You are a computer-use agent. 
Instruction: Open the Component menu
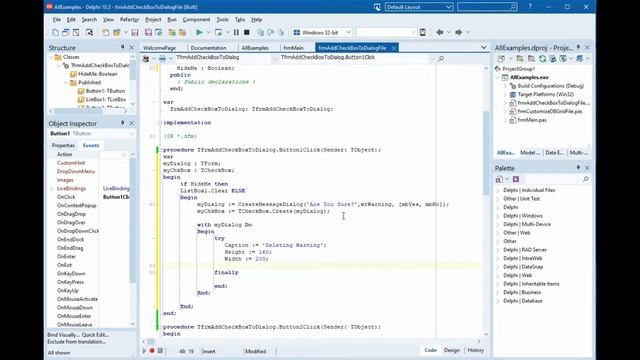coord(196,20)
